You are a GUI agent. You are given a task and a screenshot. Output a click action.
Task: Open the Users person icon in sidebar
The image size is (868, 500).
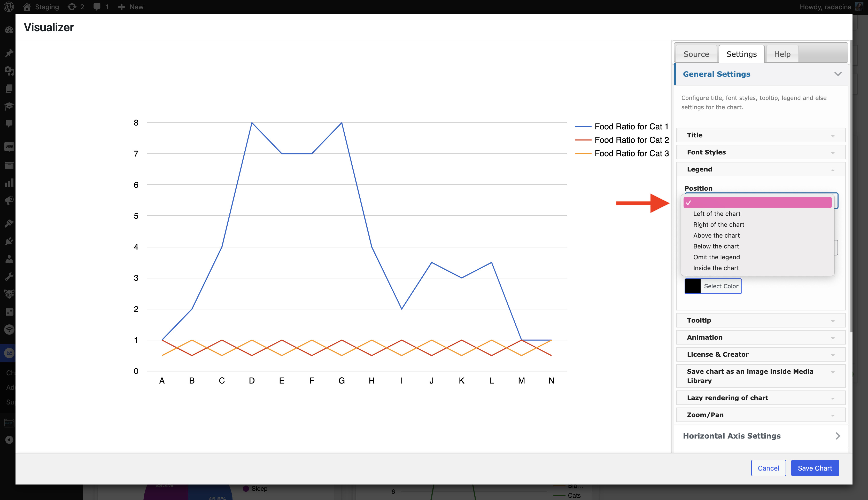[9, 259]
